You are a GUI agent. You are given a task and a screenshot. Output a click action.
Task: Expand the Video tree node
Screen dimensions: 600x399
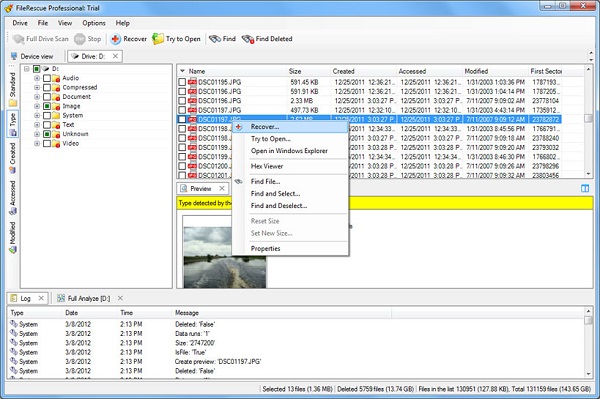pos(37,143)
